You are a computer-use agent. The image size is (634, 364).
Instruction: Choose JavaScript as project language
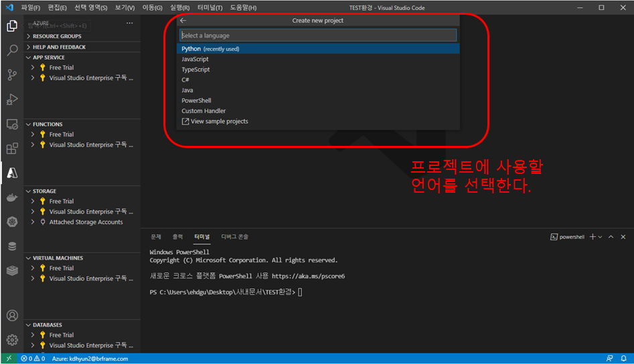pyautogui.click(x=318, y=60)
